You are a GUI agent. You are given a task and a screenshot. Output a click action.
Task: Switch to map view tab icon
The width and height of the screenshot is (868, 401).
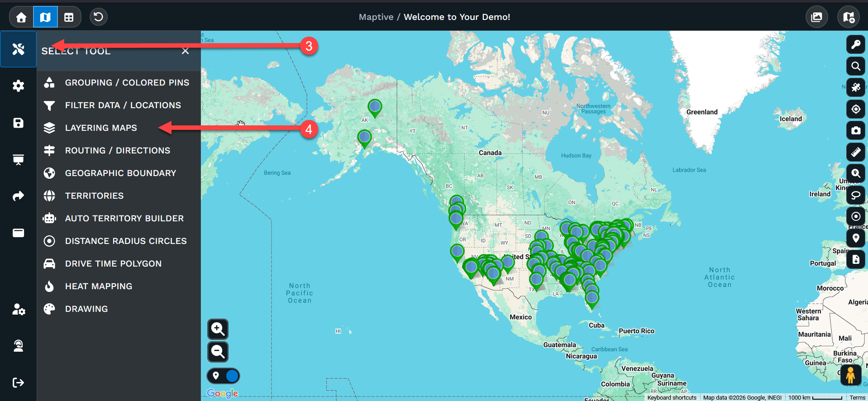pyautogui.click(x=45, y=17)
